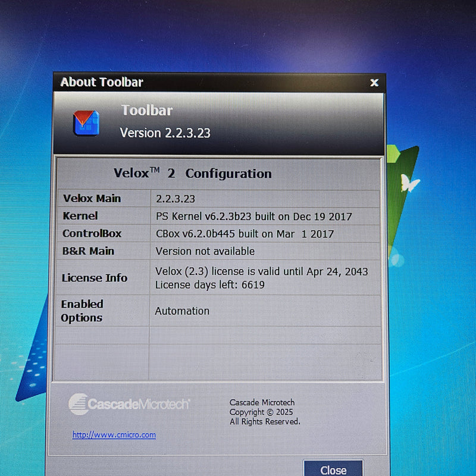Click the butterfly on desktop wallpaper
This screenshot has width=476, height=476.
pyautogui.click(x=409, y=183)
